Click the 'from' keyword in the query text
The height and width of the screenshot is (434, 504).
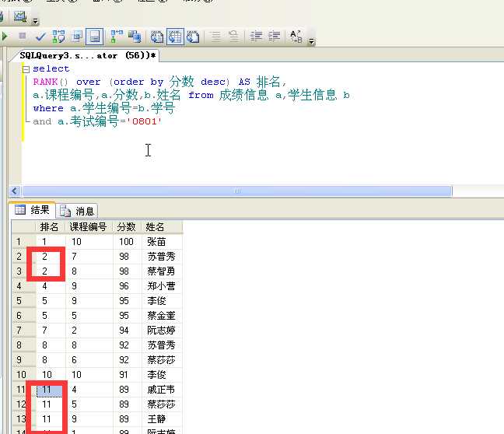pos(201,95)
